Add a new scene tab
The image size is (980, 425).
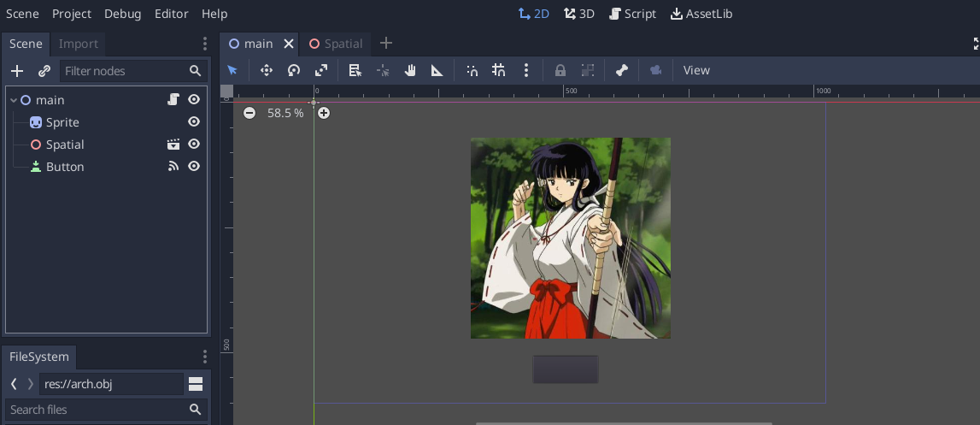coord(385,43)
